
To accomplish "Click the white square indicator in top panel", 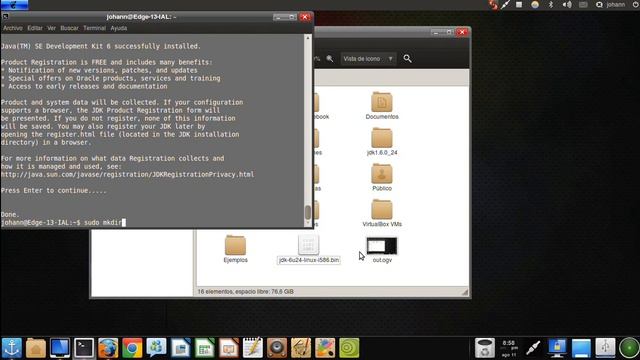I will (x=519, y=4).
